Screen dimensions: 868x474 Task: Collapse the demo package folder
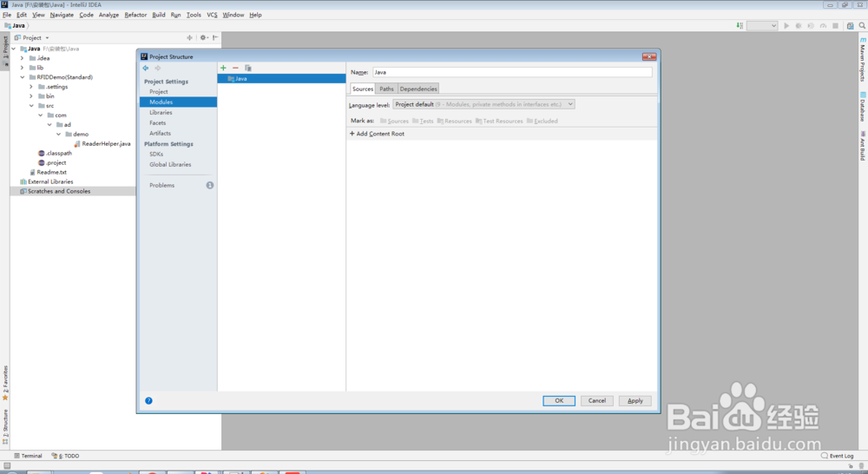[x=59, y=134]
